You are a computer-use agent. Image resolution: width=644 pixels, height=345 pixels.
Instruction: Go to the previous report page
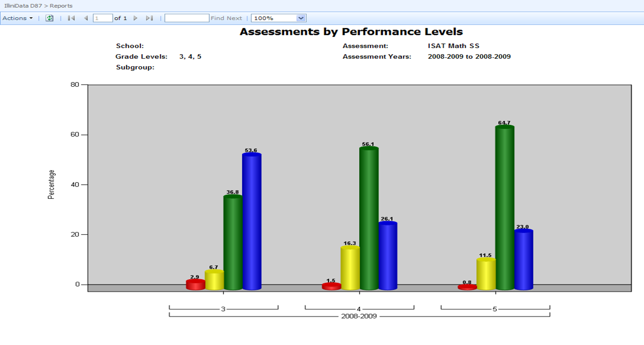pos(86,18)
